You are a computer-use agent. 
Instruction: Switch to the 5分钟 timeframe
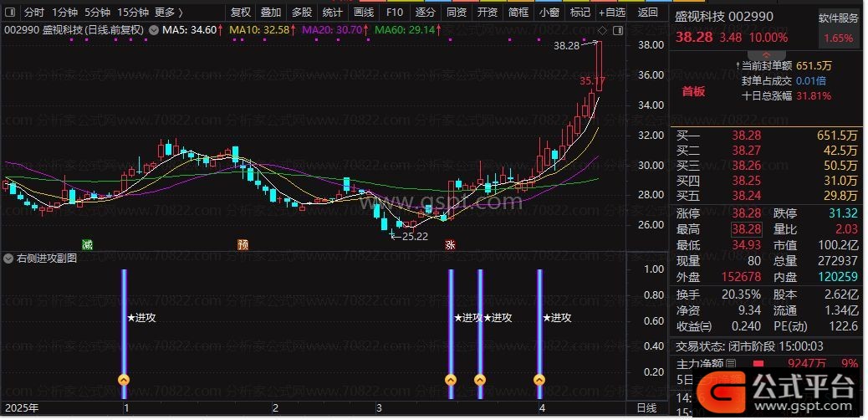pos(98,13)
